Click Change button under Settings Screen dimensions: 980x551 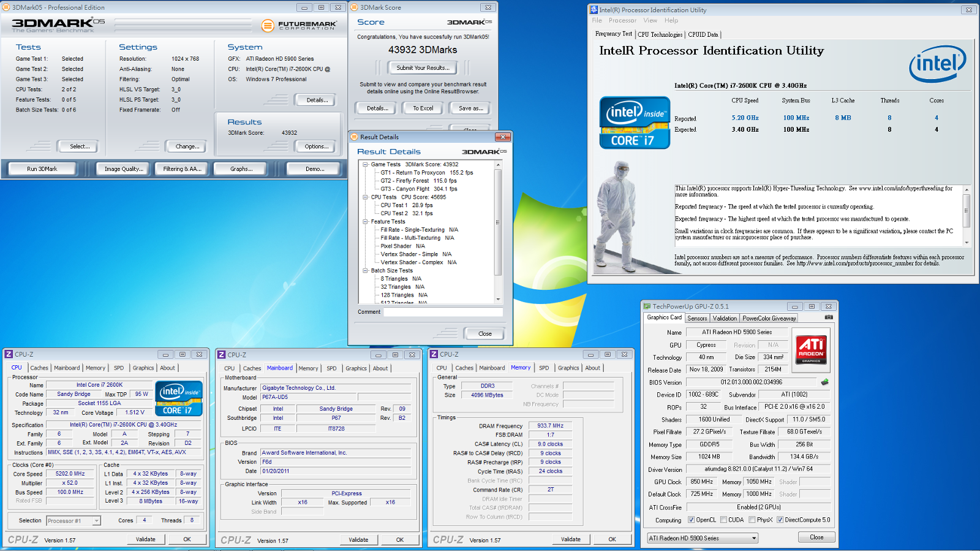pyautogui.click(x=187, y=146)
